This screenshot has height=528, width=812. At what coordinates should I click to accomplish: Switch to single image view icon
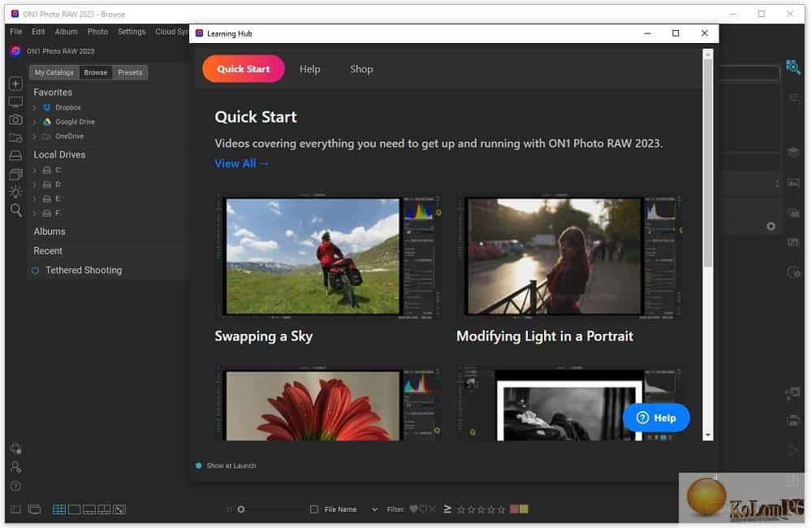(74, 509)
